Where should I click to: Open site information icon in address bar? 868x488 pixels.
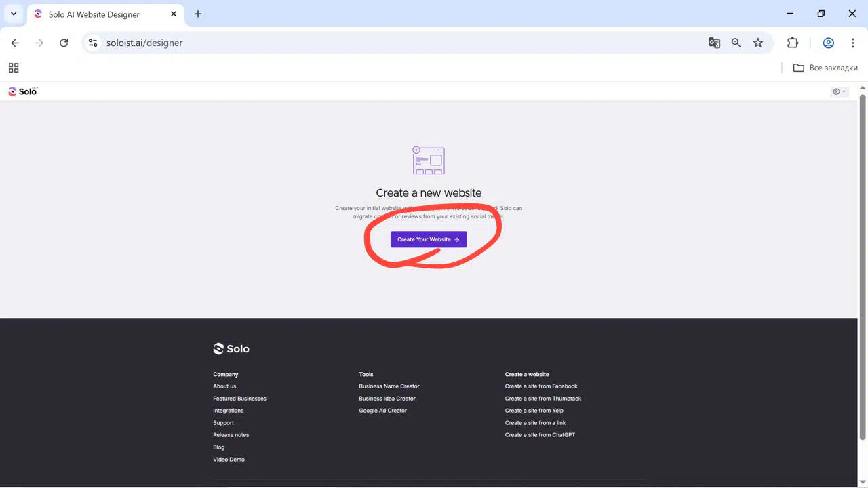[94, 43]
